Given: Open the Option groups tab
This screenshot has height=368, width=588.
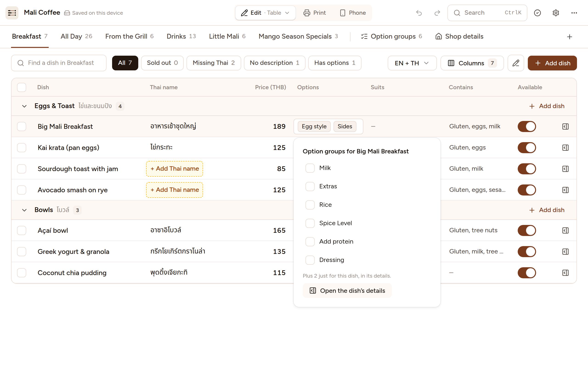Looking at the screenshot, I should [x=391, y=37].
